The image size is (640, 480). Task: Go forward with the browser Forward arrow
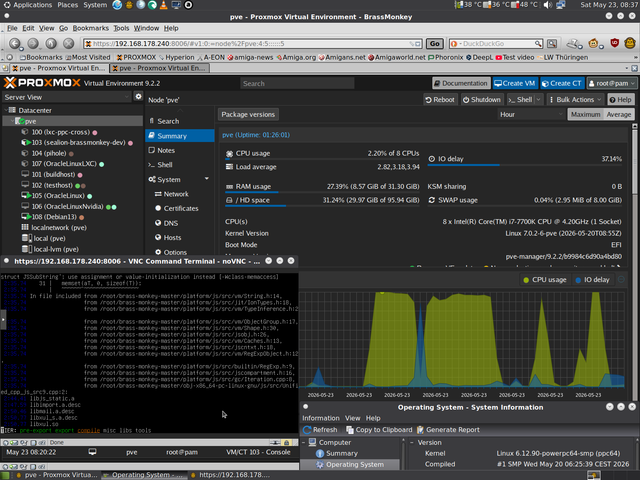tap(33, 43)
